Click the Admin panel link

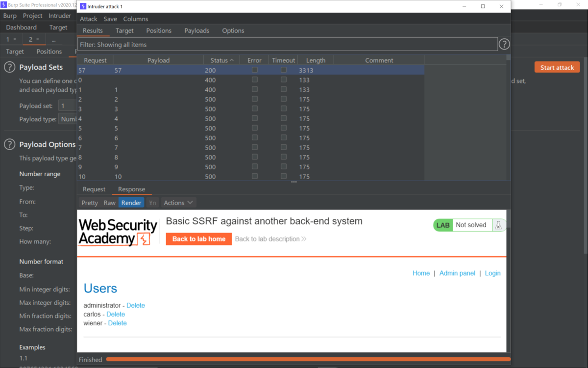click(x=457, y=273)
